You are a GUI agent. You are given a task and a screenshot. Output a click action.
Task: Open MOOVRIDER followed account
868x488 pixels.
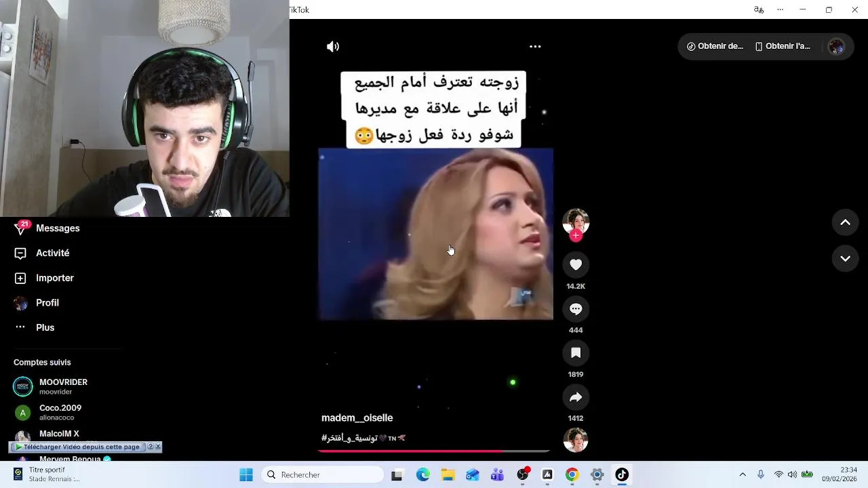pyautogui.click(x=51, y=386)
